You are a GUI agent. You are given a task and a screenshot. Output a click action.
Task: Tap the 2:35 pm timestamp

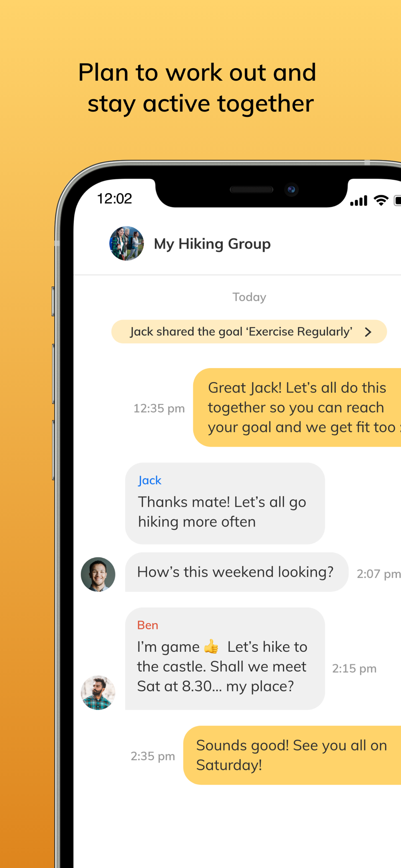point(153,756)
